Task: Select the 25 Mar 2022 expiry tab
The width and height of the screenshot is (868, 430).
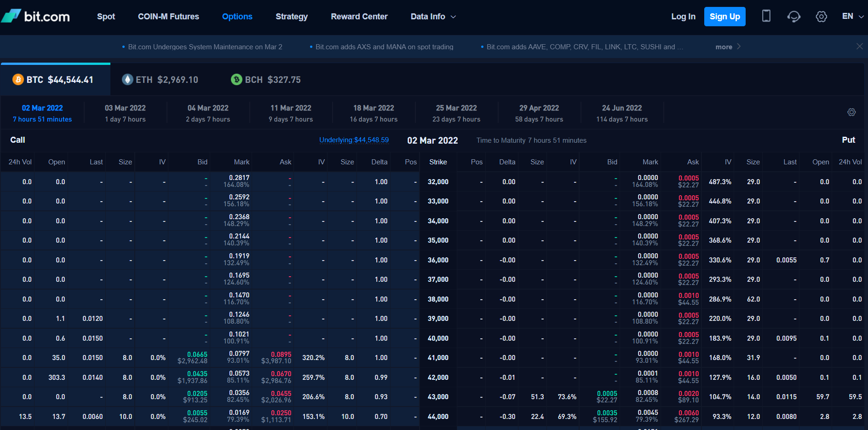Action: (x=456, y=113)
